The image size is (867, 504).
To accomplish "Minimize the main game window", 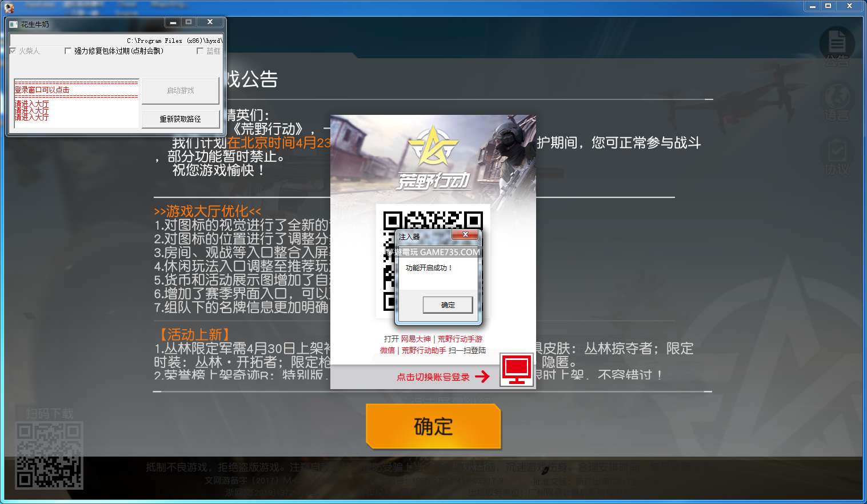I will [812, 6].
